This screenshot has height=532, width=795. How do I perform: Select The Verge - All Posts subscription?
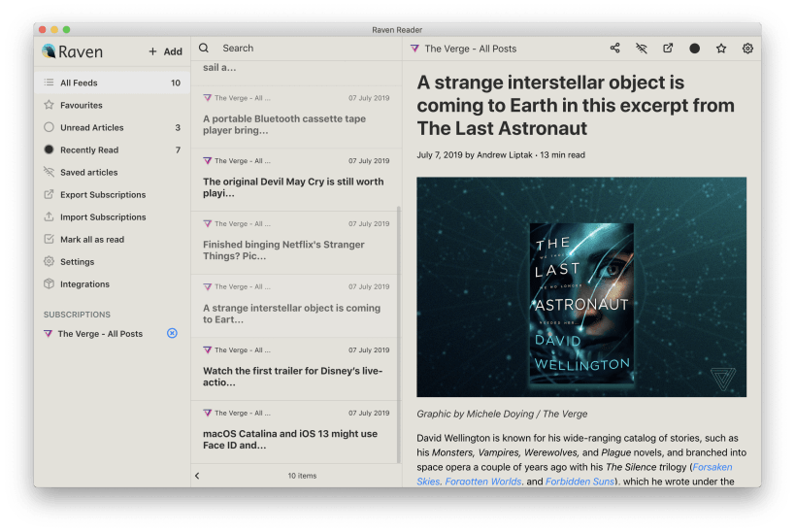tap(100, 334)
